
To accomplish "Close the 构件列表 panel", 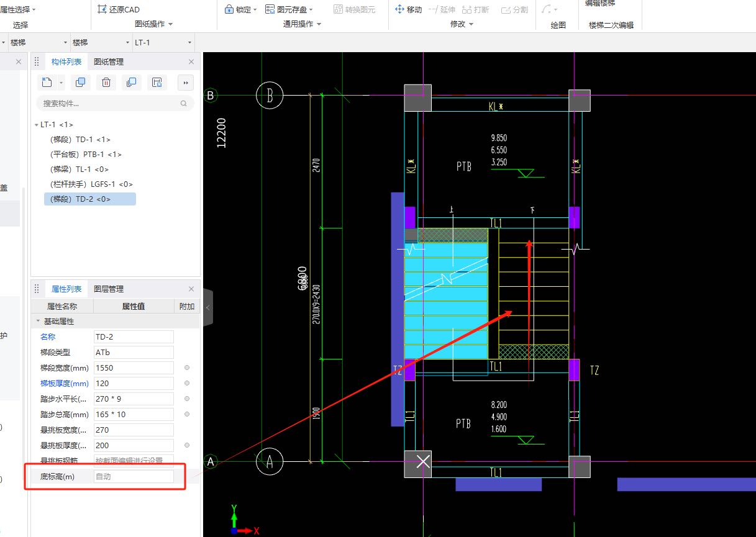I will (x=191, y=61).
